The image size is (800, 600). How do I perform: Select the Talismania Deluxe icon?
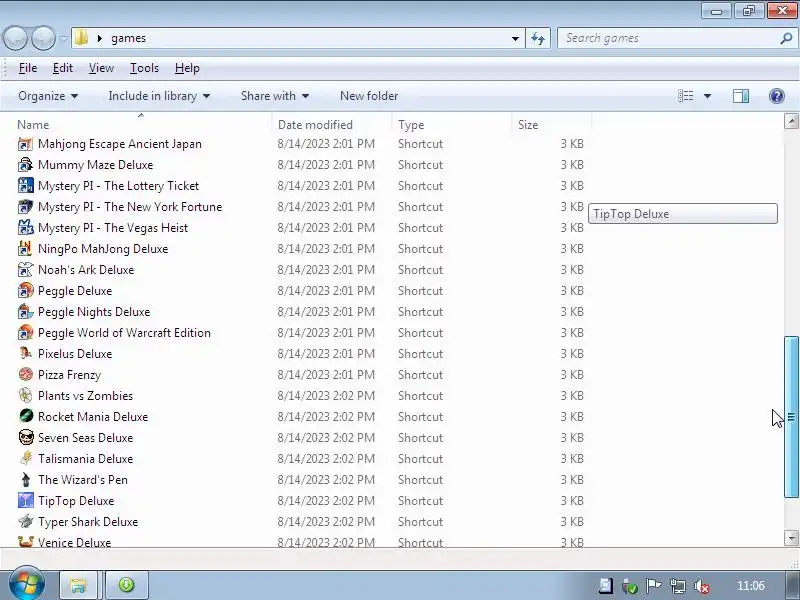26,458
